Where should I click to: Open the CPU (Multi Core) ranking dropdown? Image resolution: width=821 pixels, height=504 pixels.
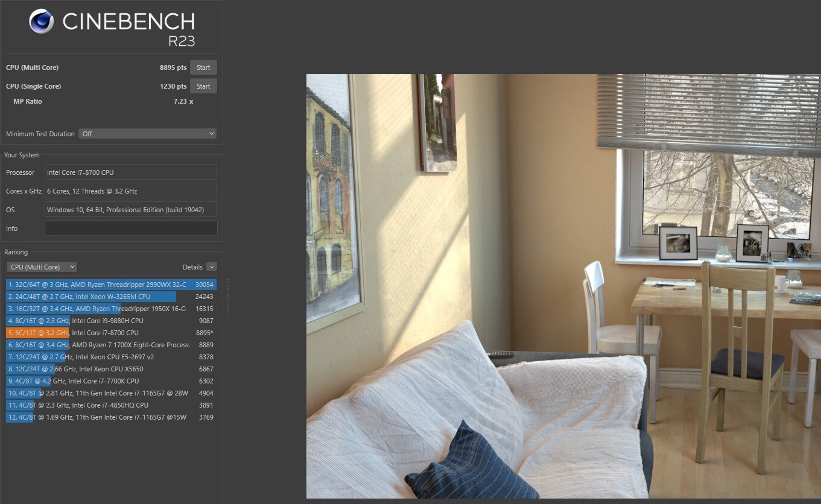pos(42,267)
